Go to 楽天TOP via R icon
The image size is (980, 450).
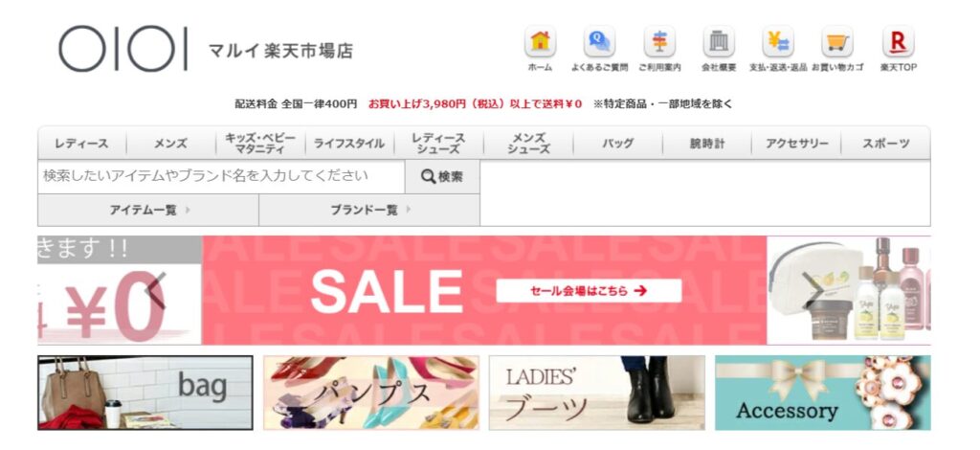coord(898,42)
